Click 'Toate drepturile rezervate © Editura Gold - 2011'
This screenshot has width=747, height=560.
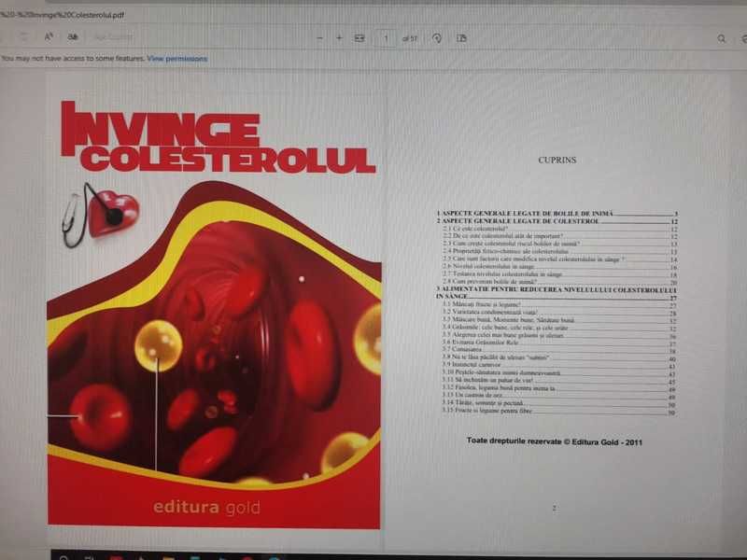pyautogui.click(x=555, y=441)
